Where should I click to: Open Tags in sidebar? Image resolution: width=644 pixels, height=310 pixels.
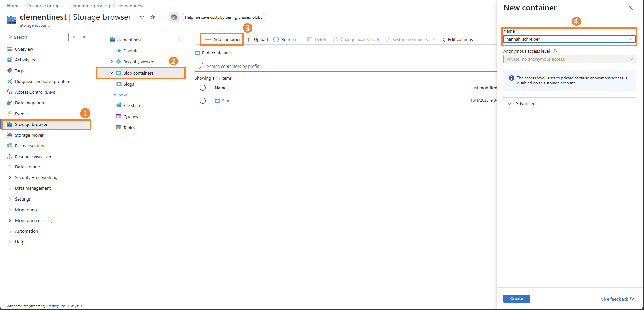tap(19, 71)
